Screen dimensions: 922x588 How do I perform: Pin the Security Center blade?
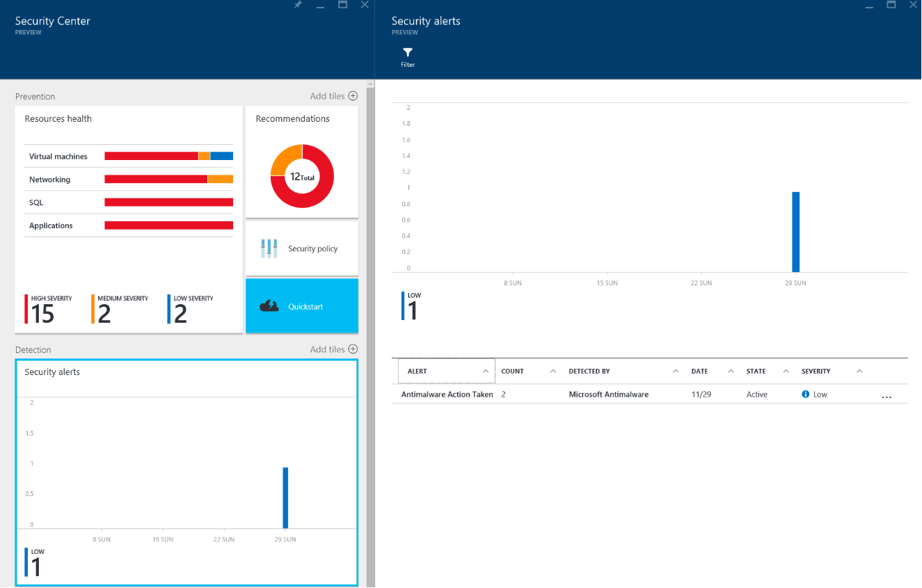click(298, 5)
